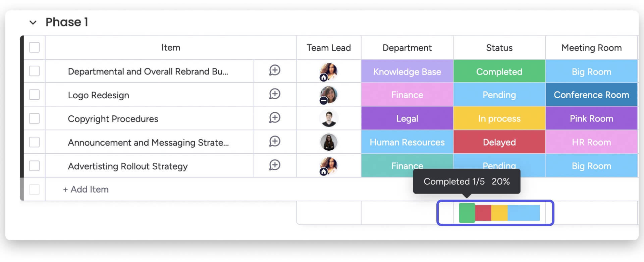Open the conversation icon for Logo Redesign
Viewport: 644px width, 262px height.
click(275, 94)
